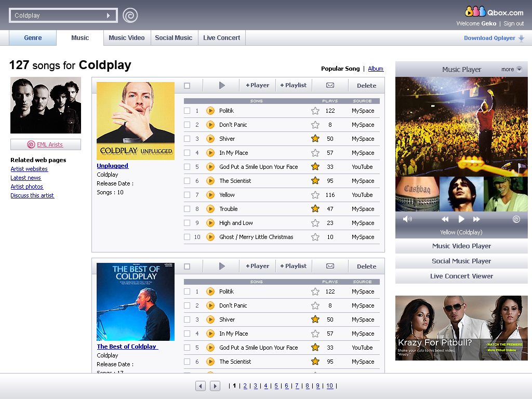Click the spiral search icon beside Coldplay box

[130, 15]
